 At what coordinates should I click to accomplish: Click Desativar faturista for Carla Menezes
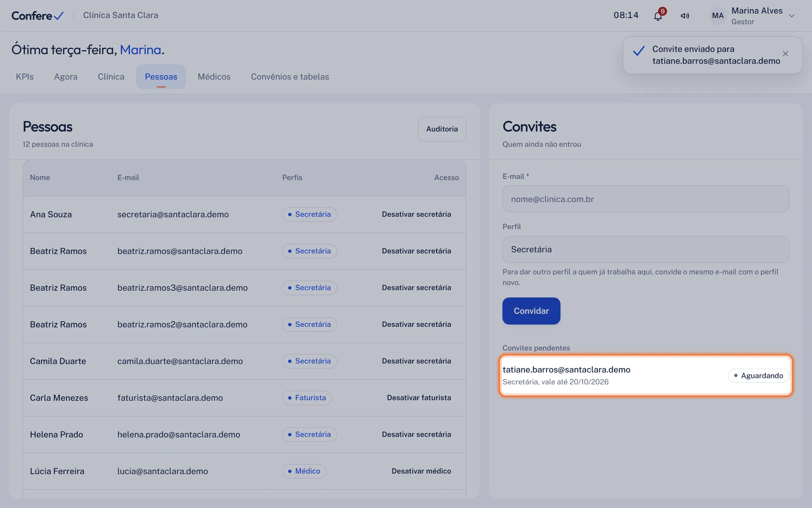[x=419, y=398]
